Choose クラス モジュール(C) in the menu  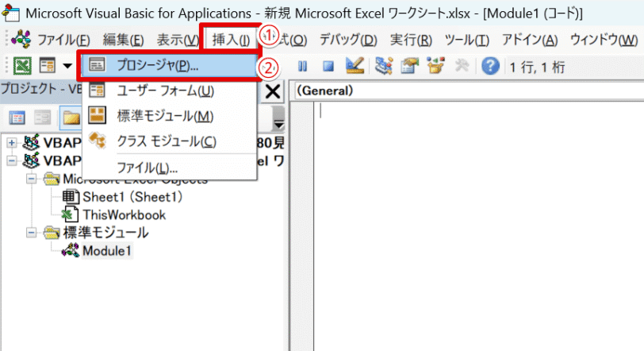point(166,141)
